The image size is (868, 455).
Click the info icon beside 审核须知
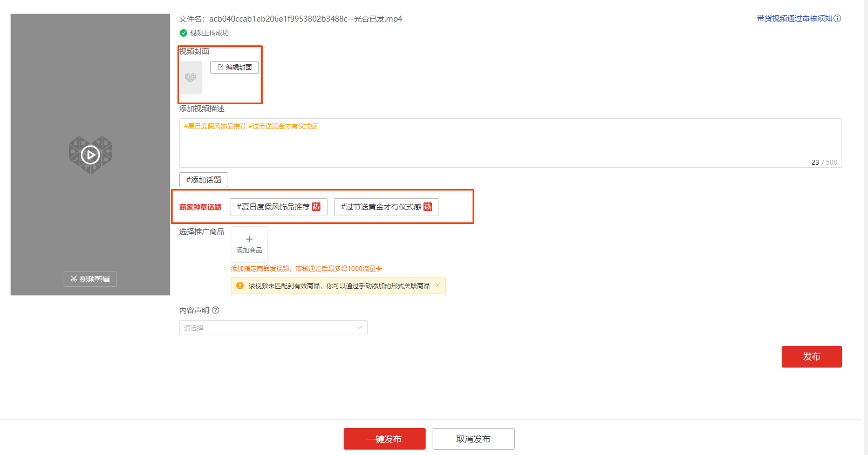point(837,18)
